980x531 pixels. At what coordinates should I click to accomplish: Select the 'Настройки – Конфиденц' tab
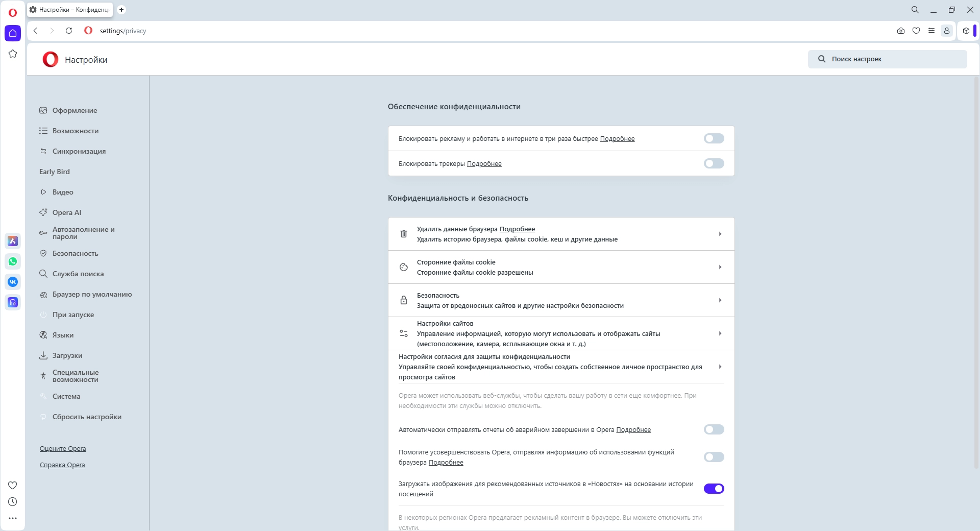click(70, 10)
